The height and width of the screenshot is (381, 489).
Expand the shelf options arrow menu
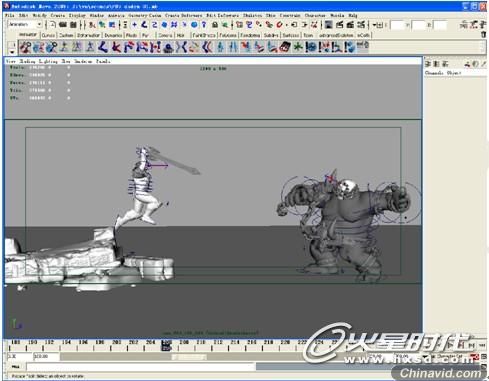pyautogui.click(x=12, y=51)
